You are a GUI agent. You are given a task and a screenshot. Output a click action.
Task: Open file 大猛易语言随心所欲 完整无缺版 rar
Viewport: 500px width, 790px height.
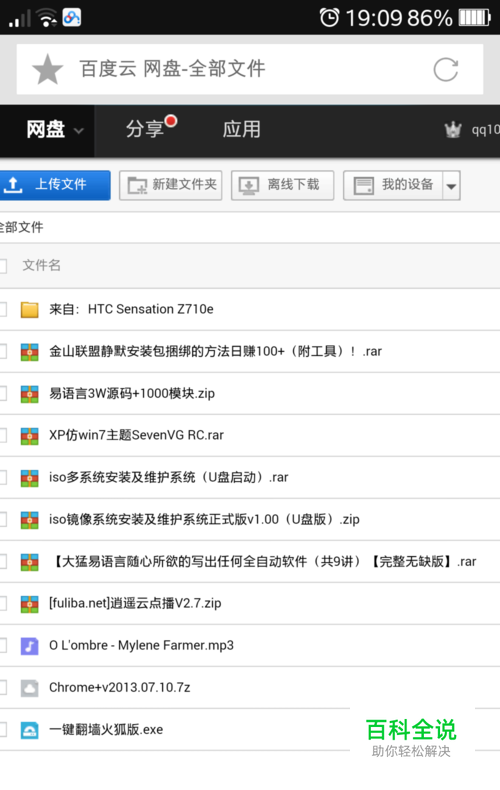(x=263, y=561)
